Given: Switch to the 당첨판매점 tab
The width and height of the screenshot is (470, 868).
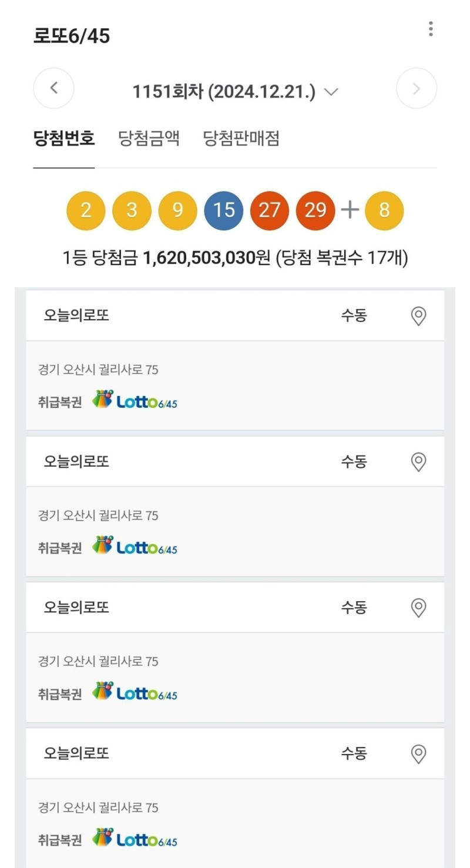Looking at the screenshot, I should click(x=241, y=139).
